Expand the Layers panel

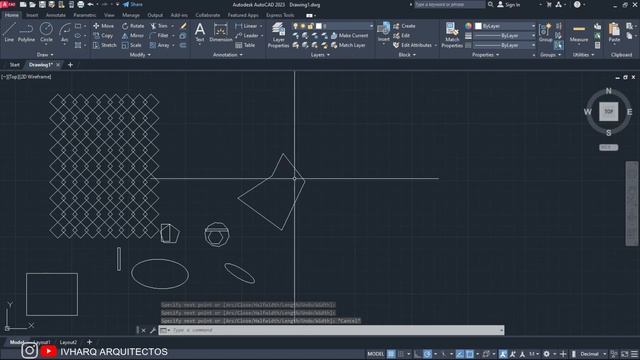click(x=320, y=55)
